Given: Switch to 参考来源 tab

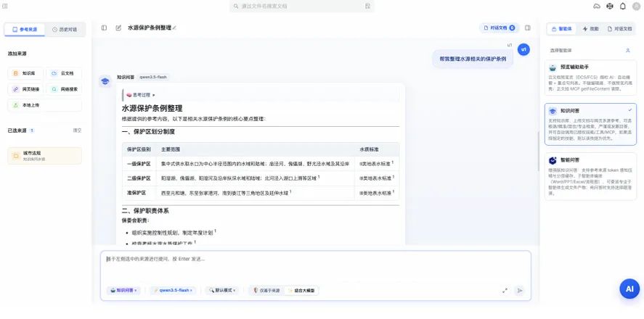Looking at the screenshot, I should [25, 30].
